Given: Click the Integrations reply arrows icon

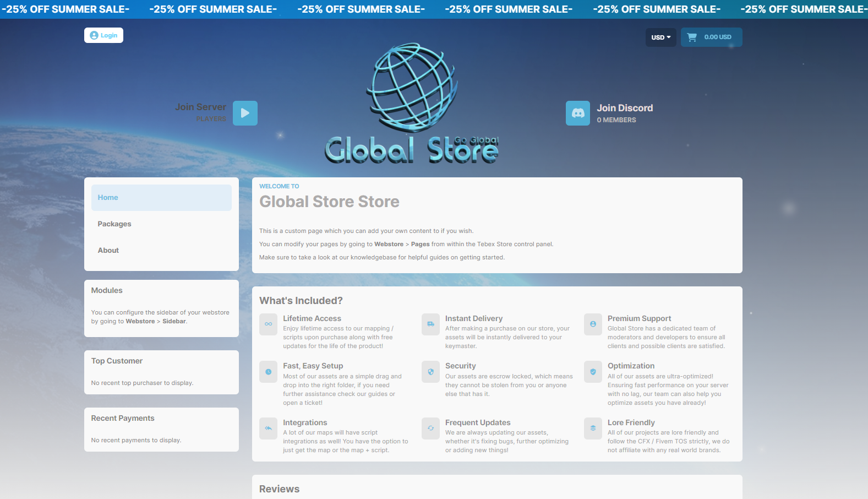Looking at the screenshot, I should [x=268, y=428].
